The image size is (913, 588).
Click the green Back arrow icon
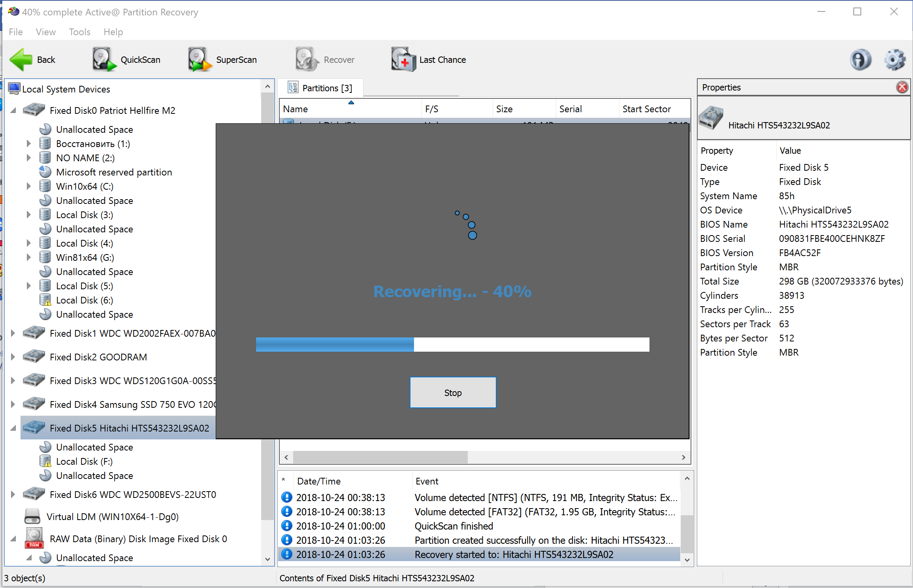[21, 60]
